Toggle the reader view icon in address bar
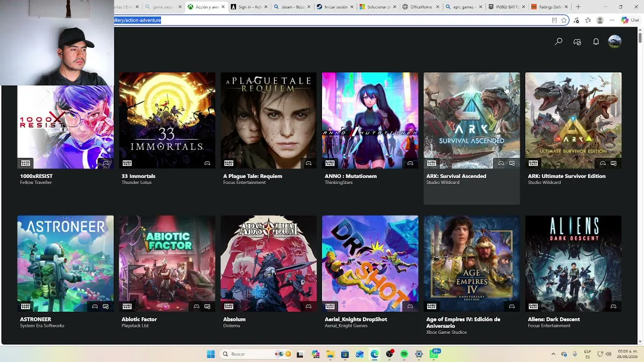 pyautogui.click(x=554, y=20)
